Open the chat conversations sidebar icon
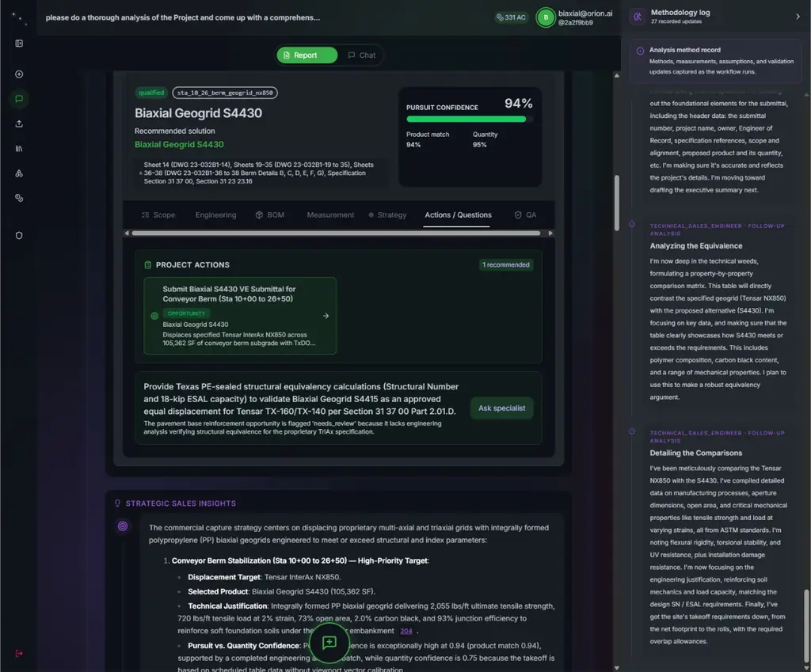The image size is (811, 672). click(x=19, y=99)
